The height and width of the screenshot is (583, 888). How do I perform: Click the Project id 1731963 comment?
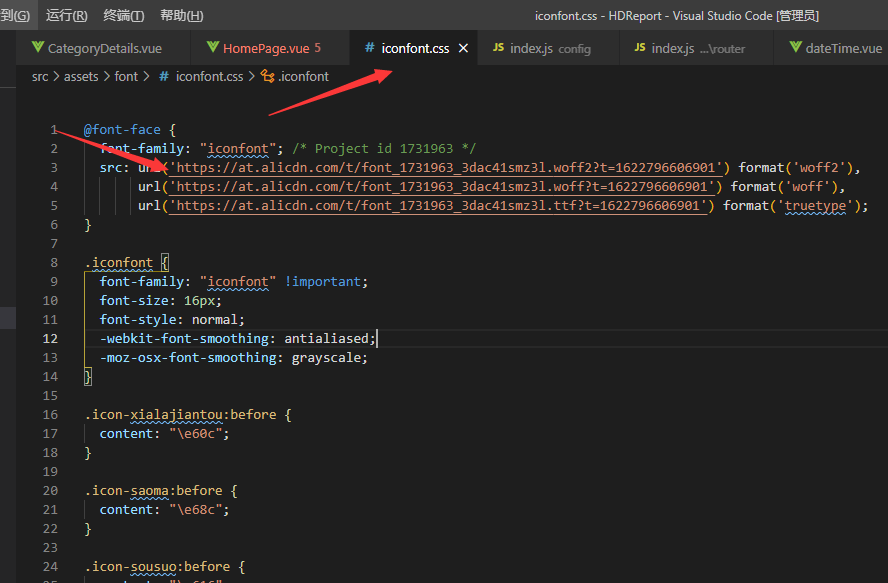point(384,148)
